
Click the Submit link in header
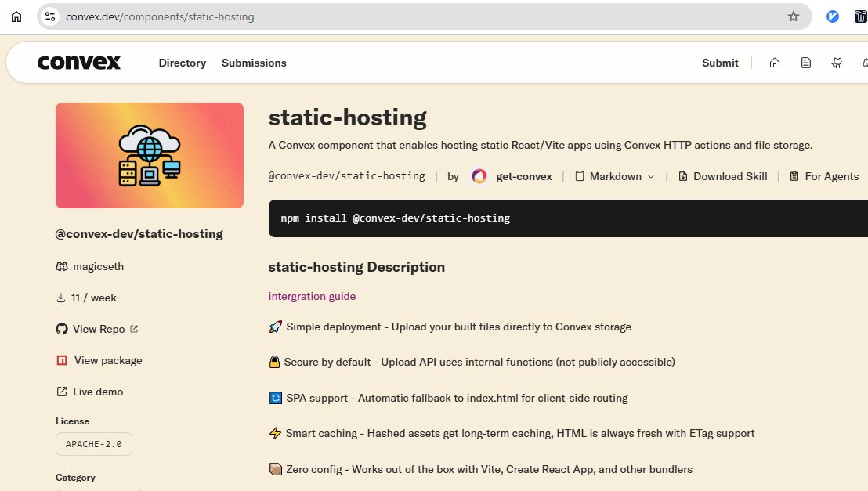coord(720,63)
